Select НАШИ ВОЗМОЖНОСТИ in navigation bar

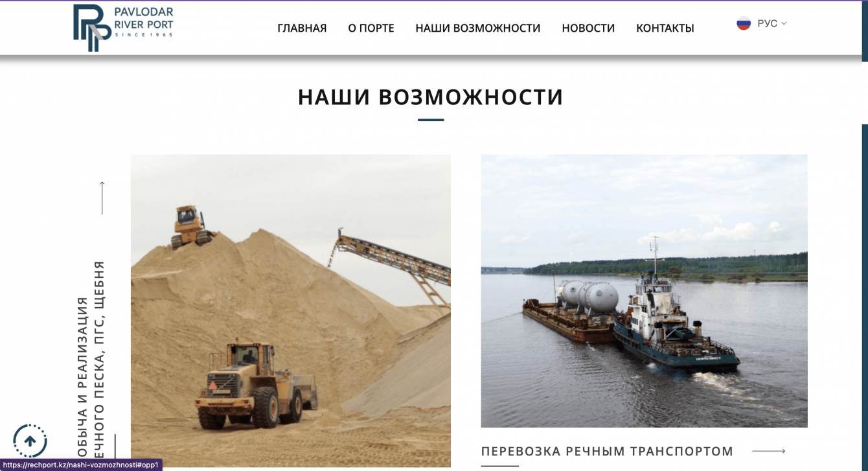(x=478, y=28)
